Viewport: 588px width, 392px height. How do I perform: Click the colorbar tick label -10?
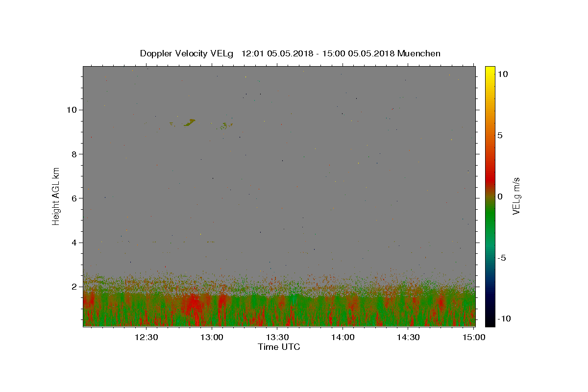[504, 319]
